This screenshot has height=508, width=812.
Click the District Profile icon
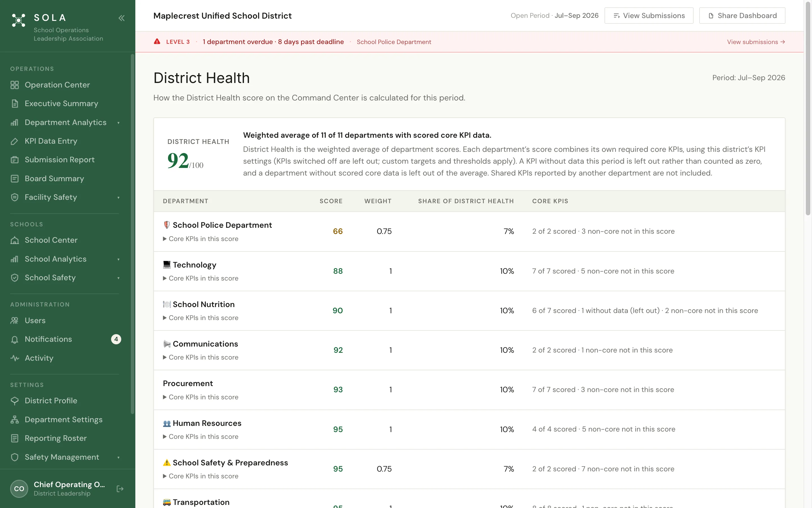pos(14,401)
